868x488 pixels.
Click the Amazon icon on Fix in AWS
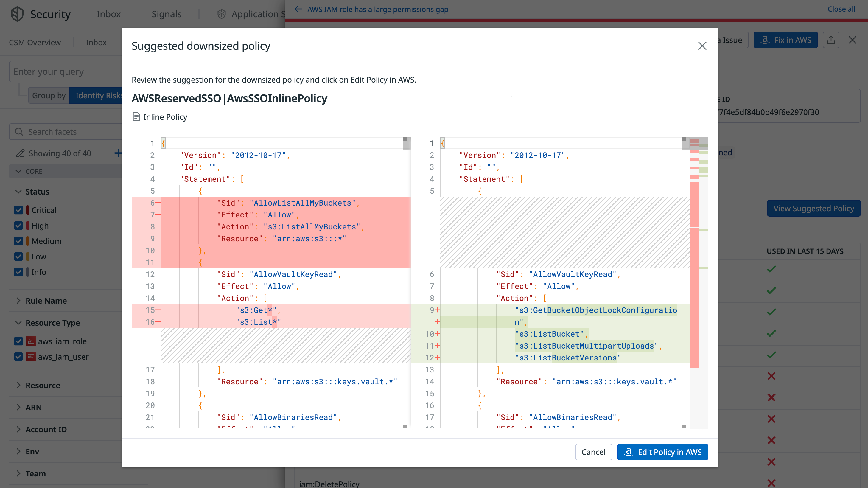point(765,40)
